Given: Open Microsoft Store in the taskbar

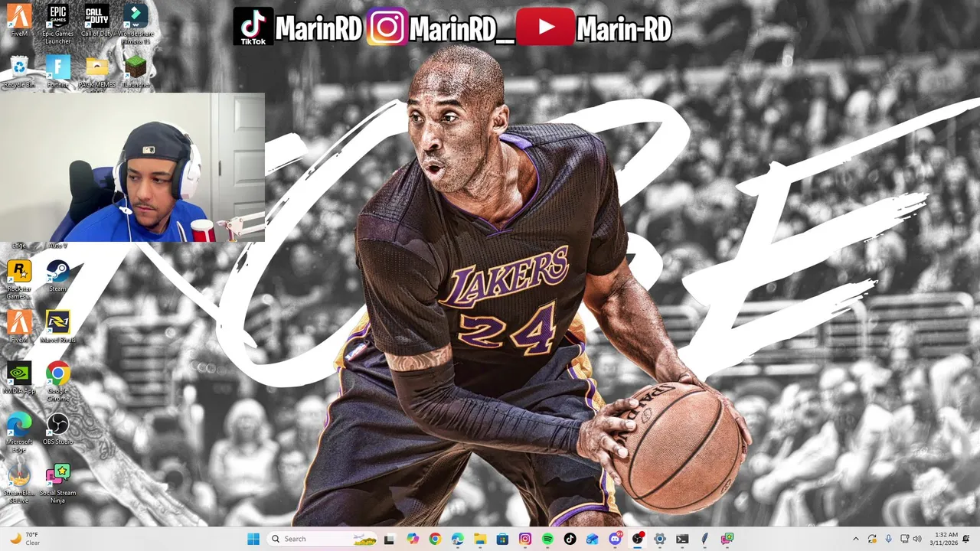Looking at the screenshot, I should [x=502, y=539].
